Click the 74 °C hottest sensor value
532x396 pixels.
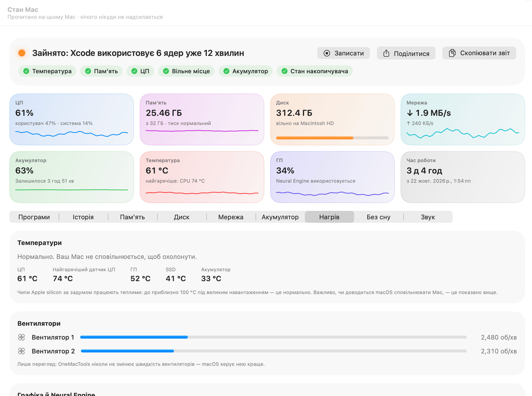coord(63,279)
